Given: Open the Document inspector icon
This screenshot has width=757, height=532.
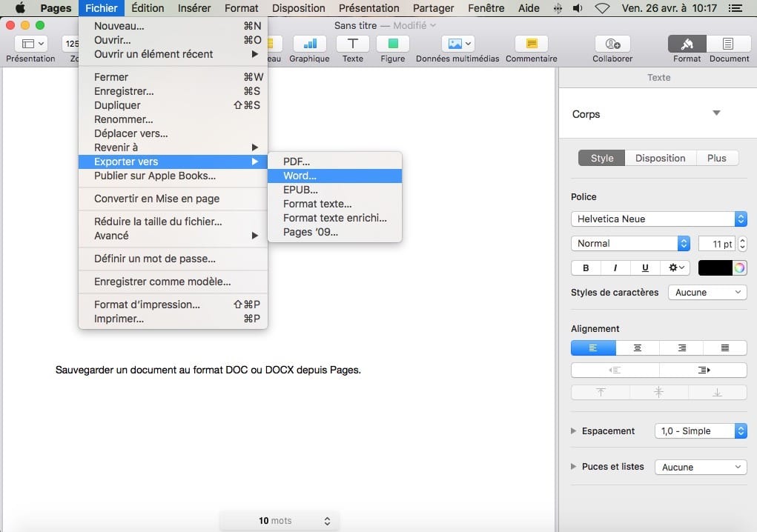Looking at the screenshot, I should pyautogui.click(x=728, y=44).
